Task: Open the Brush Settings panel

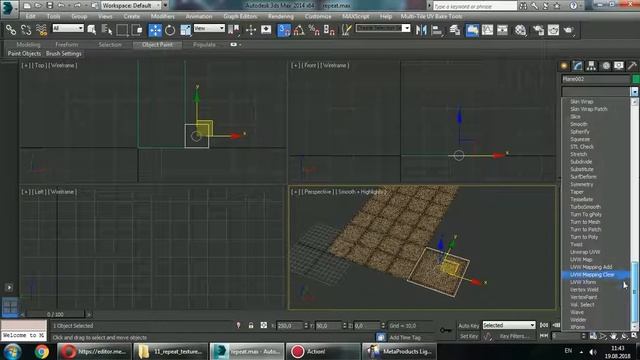Action: click(64, 53)
